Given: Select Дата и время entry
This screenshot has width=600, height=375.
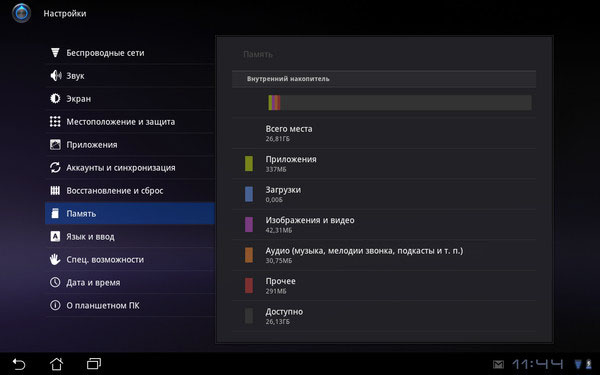Looking at the screenshot, I should [x=130, y=282].
